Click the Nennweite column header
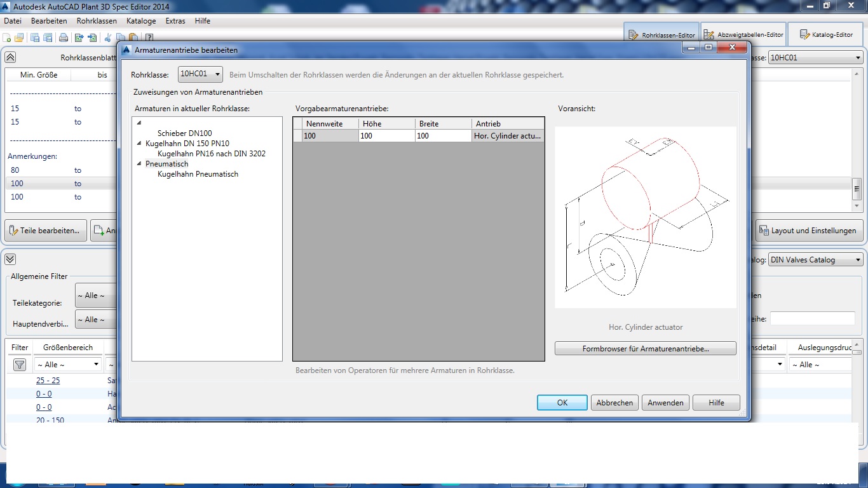The image size is (868, 488). pyautogui.click(x=330, y=124)
